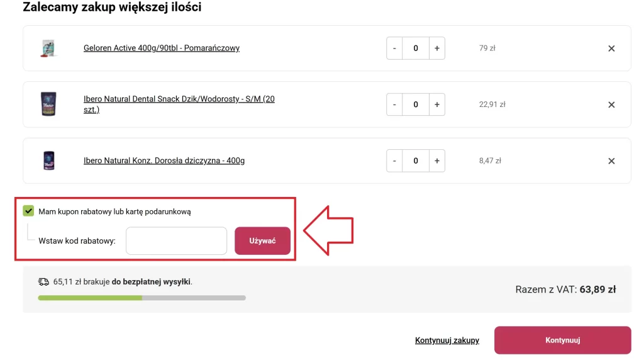Uncheck the discount coupon or gift card checkbox
This screenshot has width=644, height=360.
[28, 211]
